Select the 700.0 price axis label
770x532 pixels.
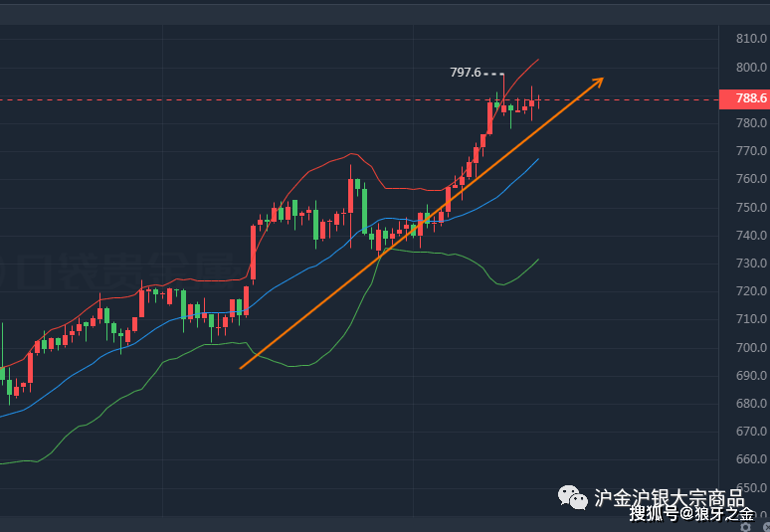(751, 348)
